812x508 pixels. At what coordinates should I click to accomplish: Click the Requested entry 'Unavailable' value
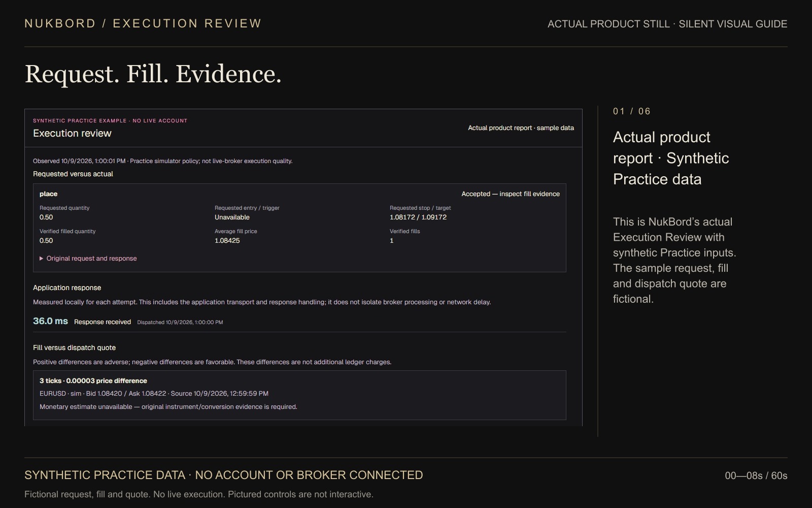click(232, 217)
